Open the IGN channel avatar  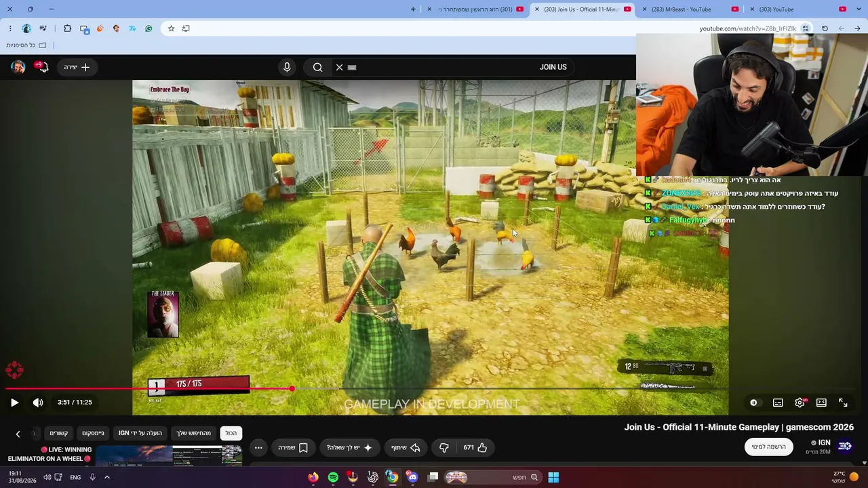pos(845,446)
